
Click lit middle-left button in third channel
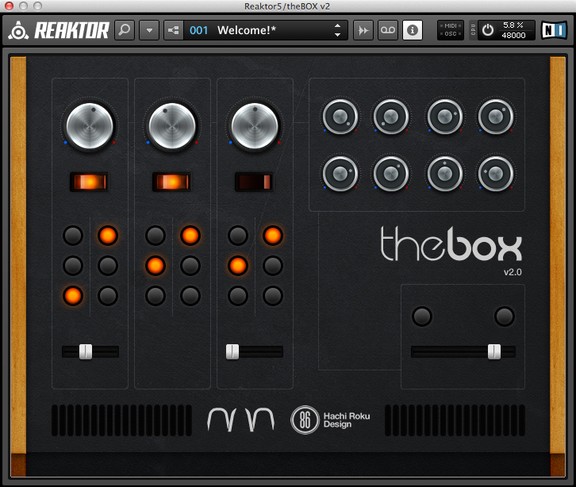(x=238, y=266)
